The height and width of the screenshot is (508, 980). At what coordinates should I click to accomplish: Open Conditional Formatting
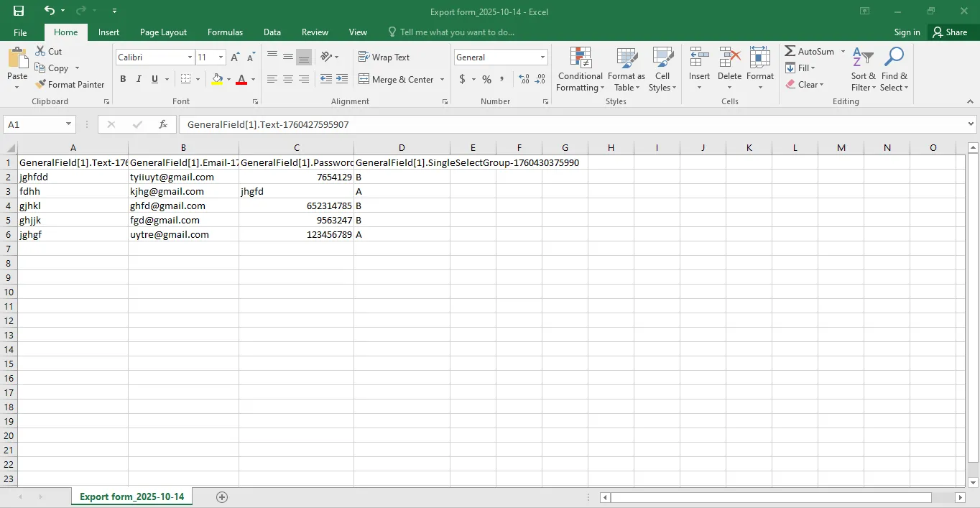point(580,70)
